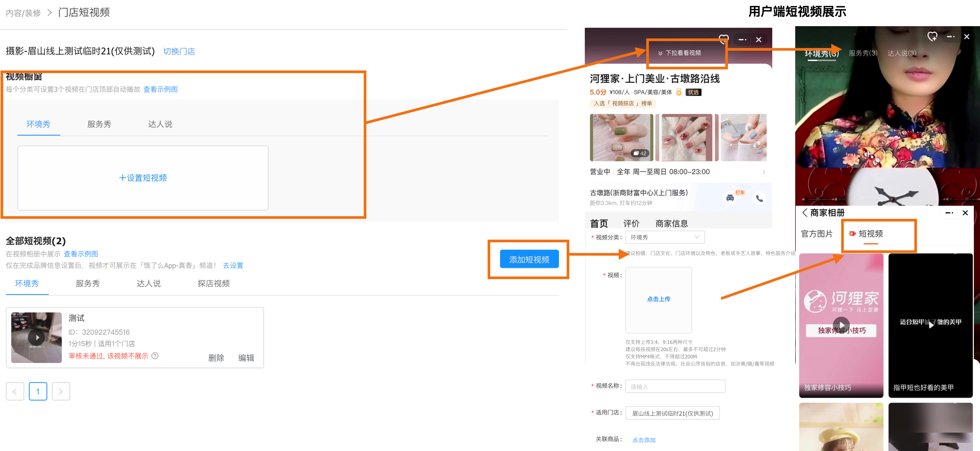The image size is (980, 451).
Task: Play the 独家修容小技巧 video
Action: point(841,325)
